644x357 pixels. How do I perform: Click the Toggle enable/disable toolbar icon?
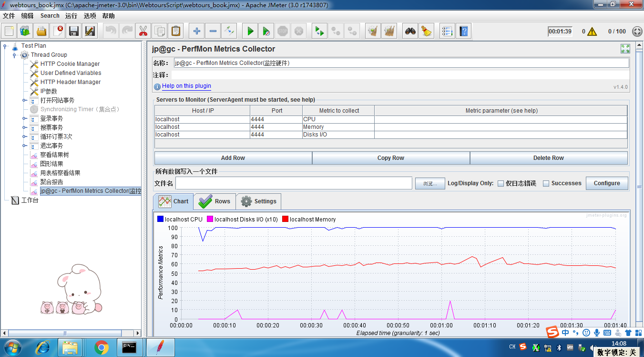point(229,31)
